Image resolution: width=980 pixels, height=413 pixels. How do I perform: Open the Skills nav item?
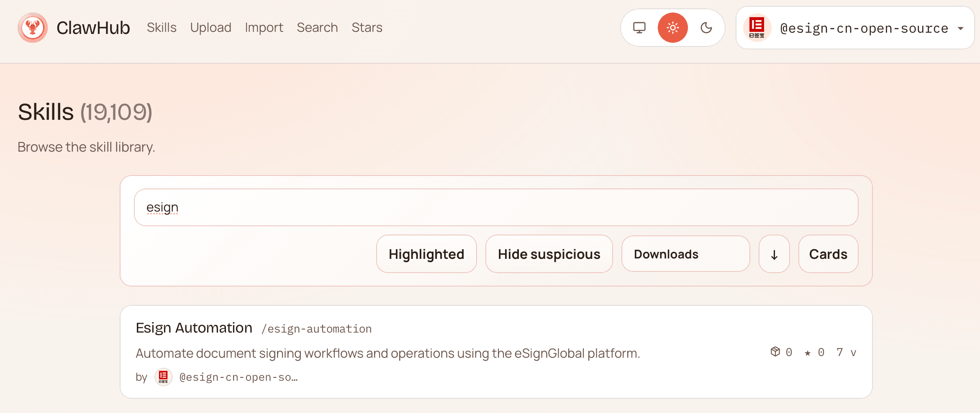162,28
